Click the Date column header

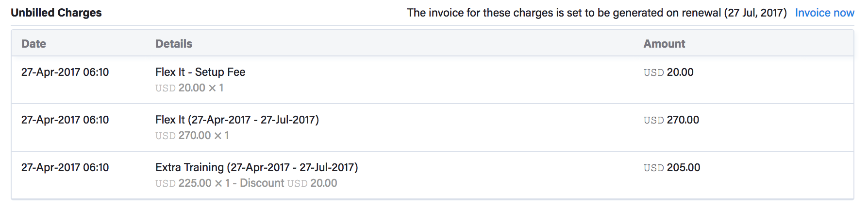[33, 44]
